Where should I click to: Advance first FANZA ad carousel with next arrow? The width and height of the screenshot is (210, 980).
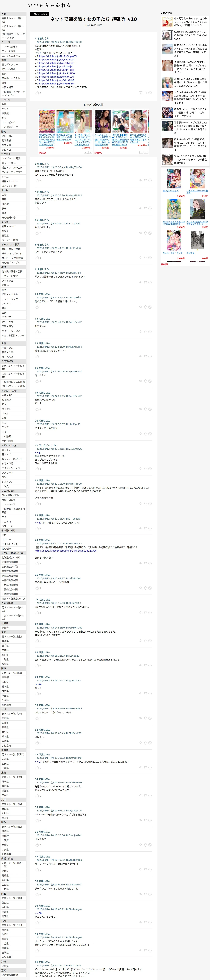[x=90, y=152]
